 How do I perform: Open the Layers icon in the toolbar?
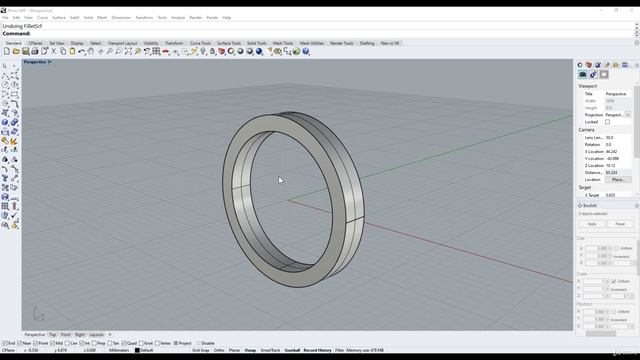(222, 51)
